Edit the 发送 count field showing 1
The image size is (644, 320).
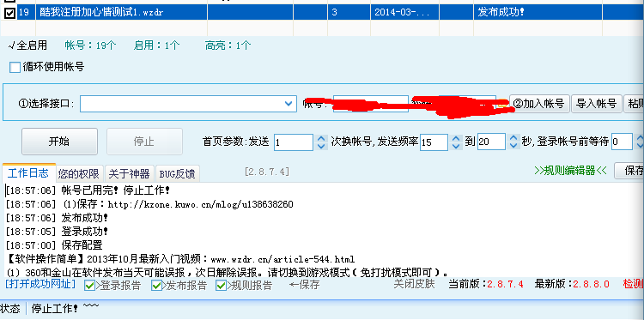294,142
